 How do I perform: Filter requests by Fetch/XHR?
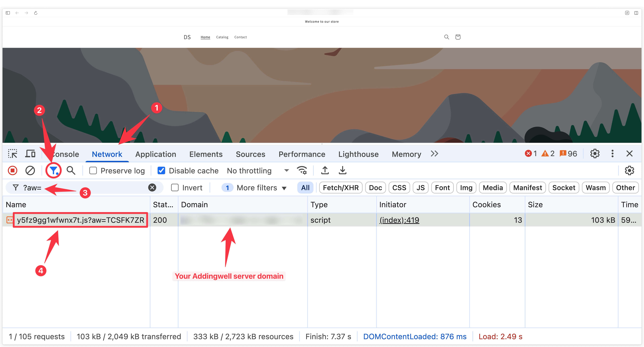[341, 188]
